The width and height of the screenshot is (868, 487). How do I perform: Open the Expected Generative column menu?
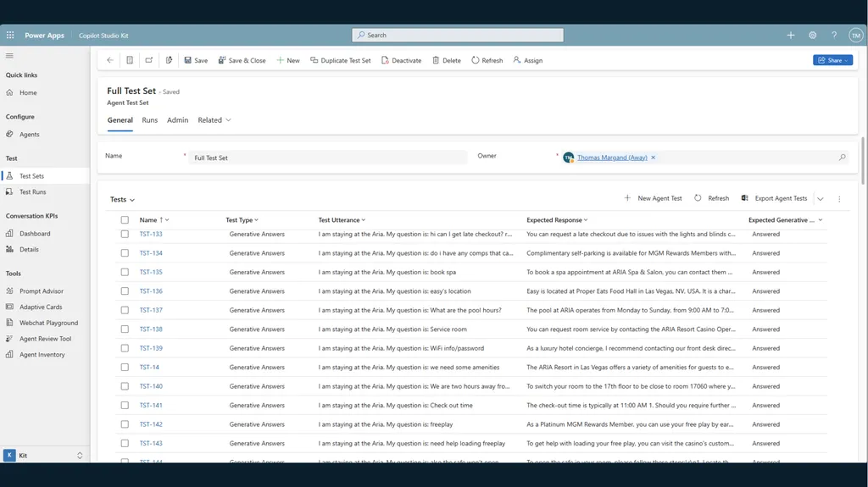(786, 219)
